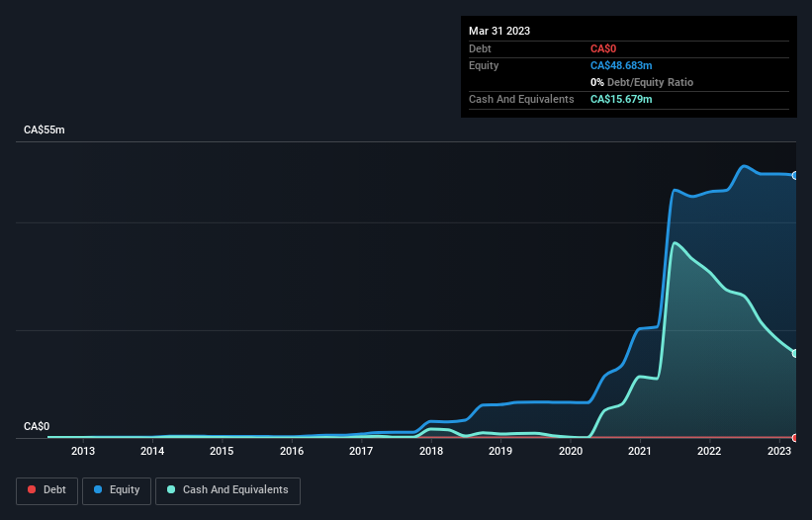The width and height of the screenshot is (812, 520).
Task: Click the CA$55m y-axis label
Action: click(x=45, y=130)
